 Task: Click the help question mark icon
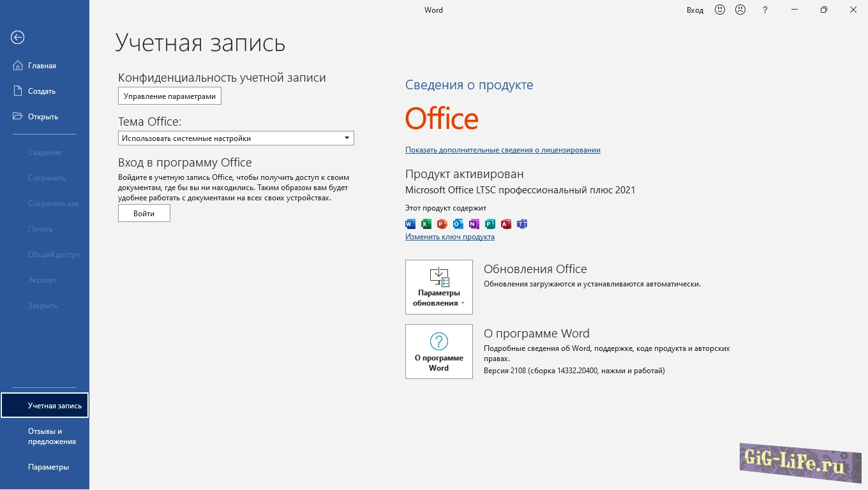click(x=765, y=10)
